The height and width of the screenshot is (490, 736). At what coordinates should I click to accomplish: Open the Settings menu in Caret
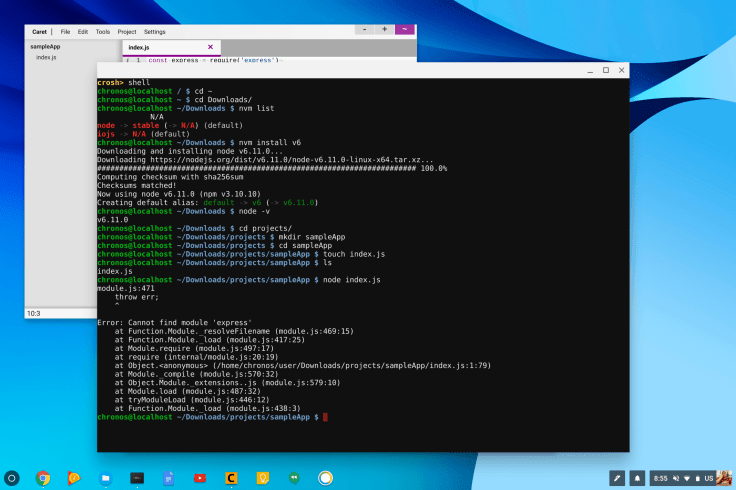tap(155, 32)
